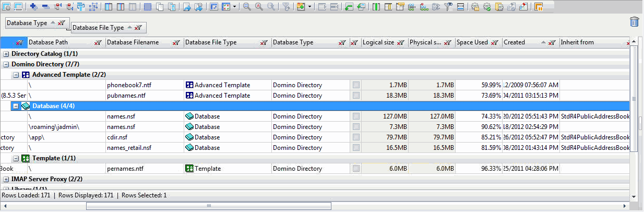This screenshot has height=212, width=644.
Task: Click the horizontal scrollbar thumb
Action: tap(209, 206)
